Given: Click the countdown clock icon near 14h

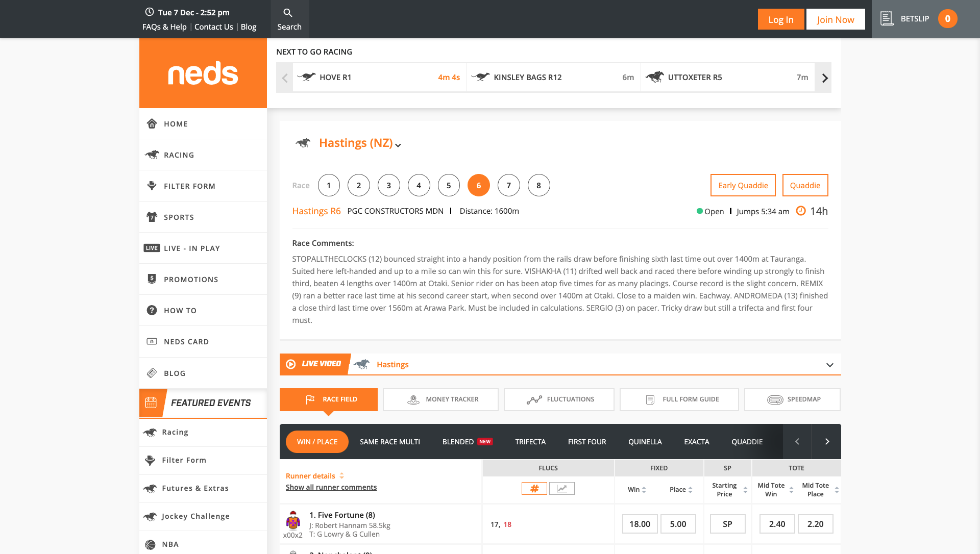Looking at the screenshot, I should [801, 211].
